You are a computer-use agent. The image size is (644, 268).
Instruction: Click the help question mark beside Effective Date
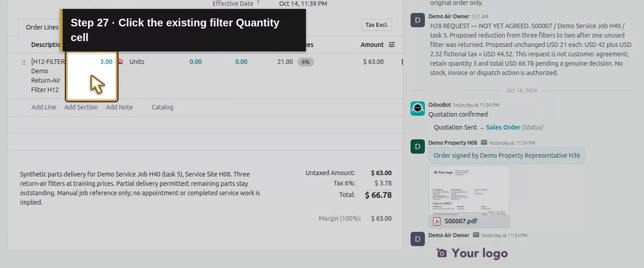(258, 2)
